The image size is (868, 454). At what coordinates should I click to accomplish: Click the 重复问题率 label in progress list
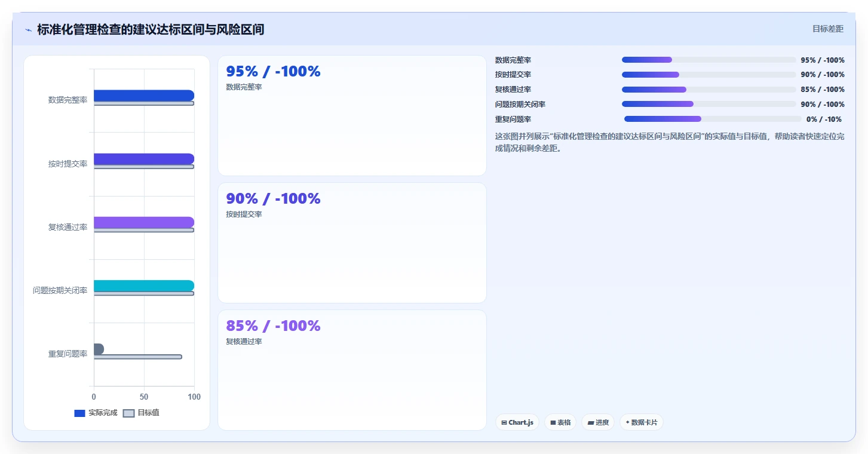[x=513, y=119]
